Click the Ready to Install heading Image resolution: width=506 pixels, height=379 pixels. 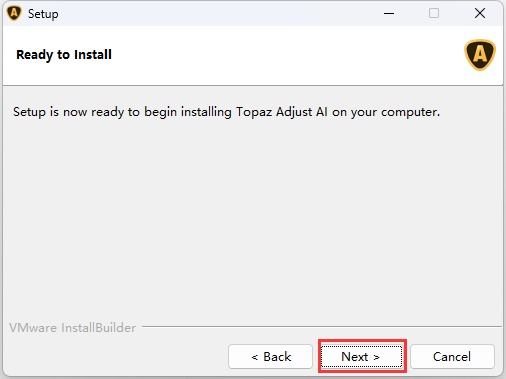point(64,55)
